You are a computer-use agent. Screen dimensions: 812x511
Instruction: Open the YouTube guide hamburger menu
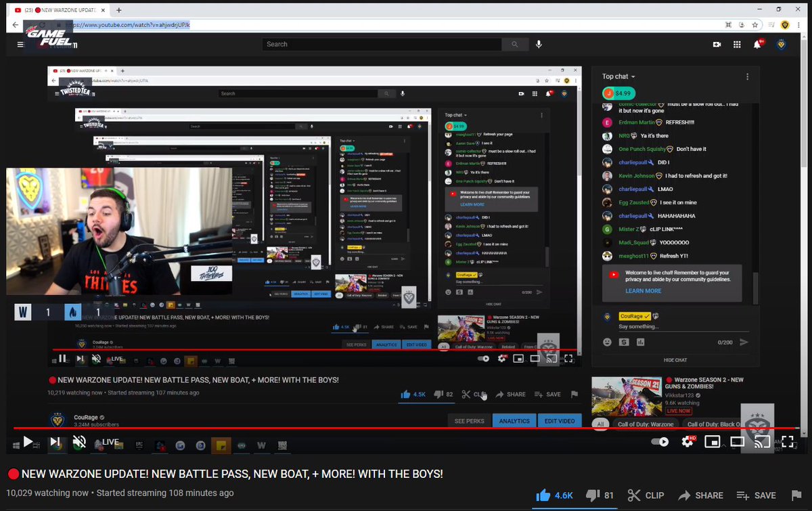point(20,45)
